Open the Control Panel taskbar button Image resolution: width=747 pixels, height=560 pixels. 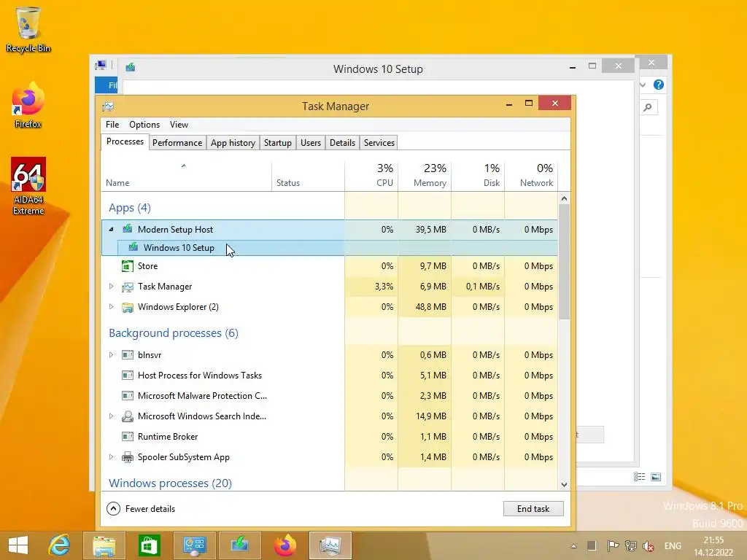[x=195, y=545]
